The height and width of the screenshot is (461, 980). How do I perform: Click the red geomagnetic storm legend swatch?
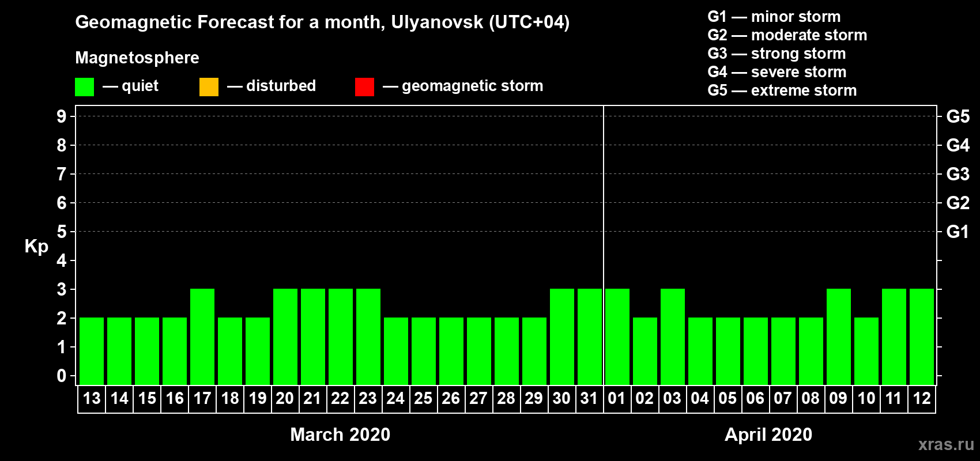(x=364, y=87)
